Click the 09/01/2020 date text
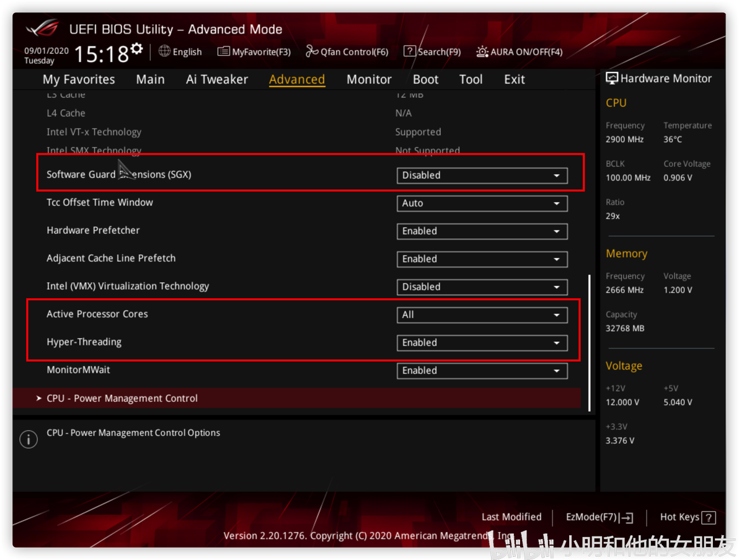Image resolution: width=739 pixels, height=560 pixels. coord(46,50)
